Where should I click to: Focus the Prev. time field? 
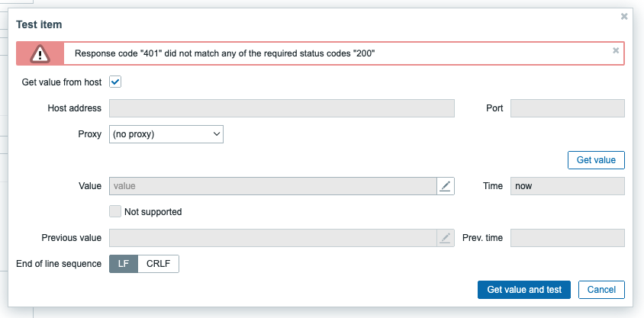(567, 238)
